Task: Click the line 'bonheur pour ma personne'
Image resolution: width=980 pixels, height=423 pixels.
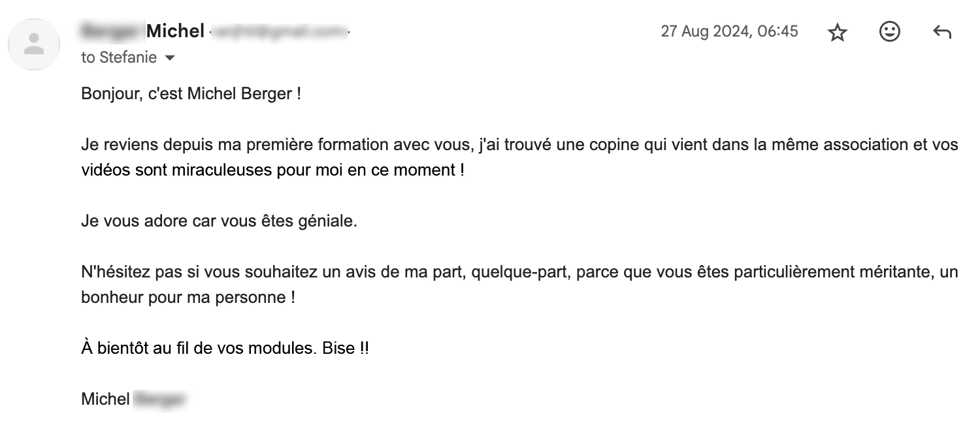Action: [x=188, y=298]
